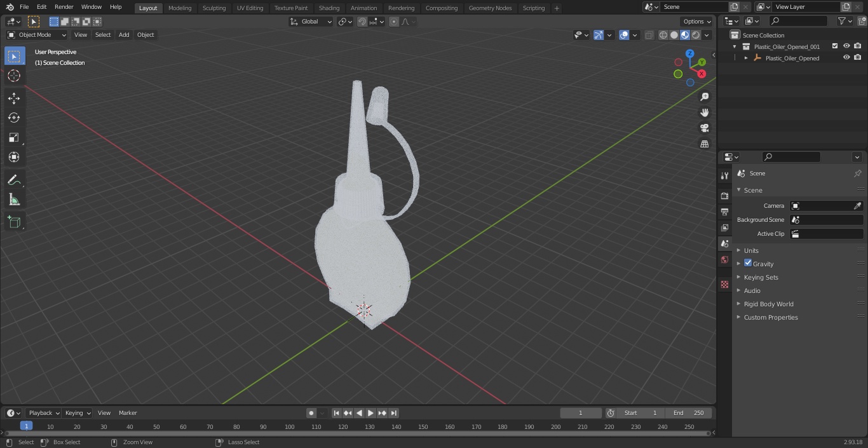Toggle proportional editing button
The image size is (868, 448).
(x=394, y=22)
